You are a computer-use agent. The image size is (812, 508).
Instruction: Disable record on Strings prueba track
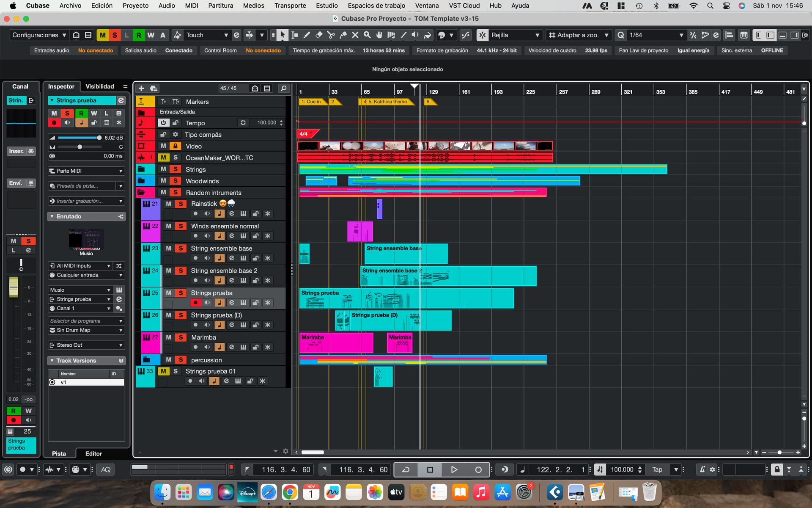tap(195, 303)
